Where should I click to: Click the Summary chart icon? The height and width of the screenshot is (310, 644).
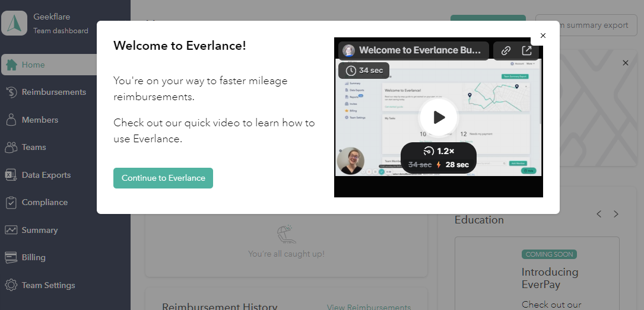pyautogui.click(x=11, y=230)
